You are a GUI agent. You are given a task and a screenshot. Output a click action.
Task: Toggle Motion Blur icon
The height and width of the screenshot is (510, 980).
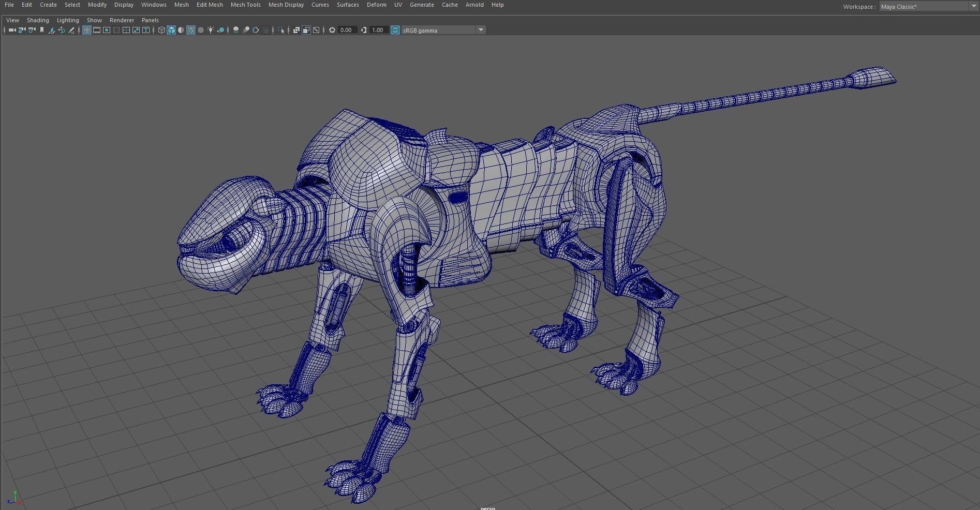(x=246, y=30)
